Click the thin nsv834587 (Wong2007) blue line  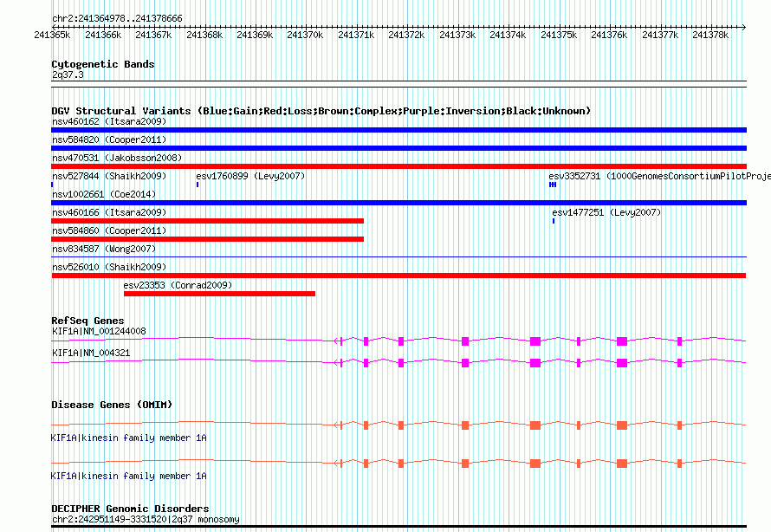[398, 256]
